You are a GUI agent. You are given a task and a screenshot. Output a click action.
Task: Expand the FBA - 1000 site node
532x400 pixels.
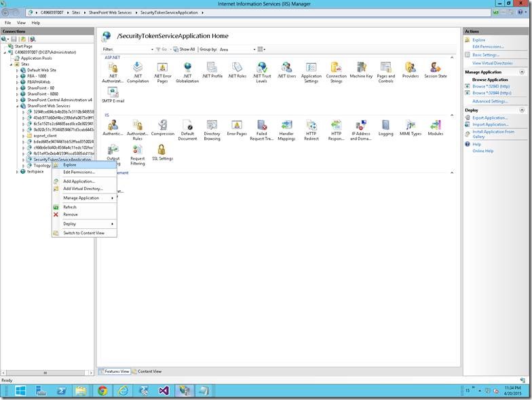click(x=18, y=76)
